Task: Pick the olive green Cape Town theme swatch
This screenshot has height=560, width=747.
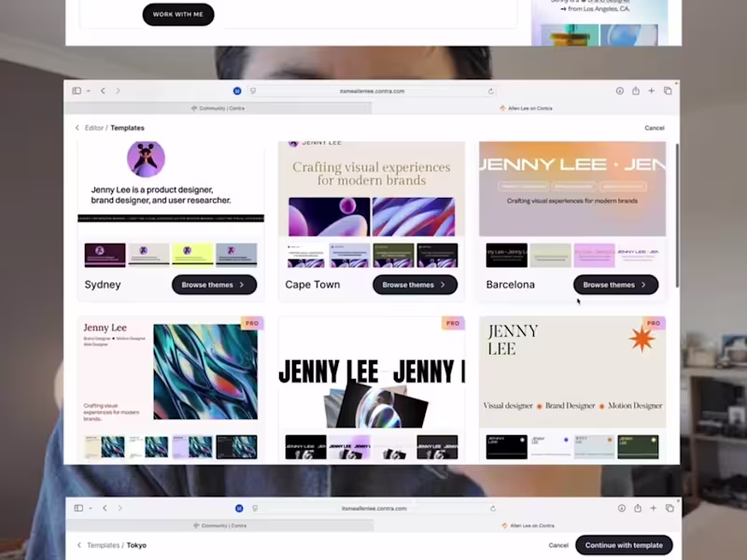Action: click(393, 255)
